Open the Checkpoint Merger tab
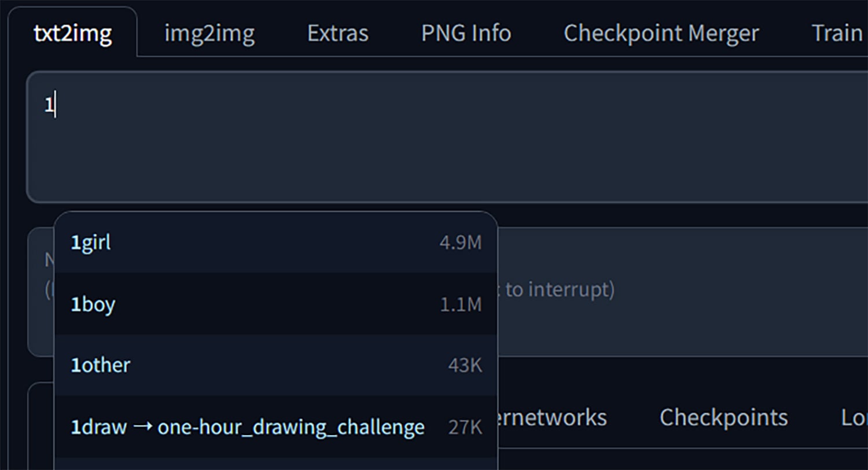Viewport: 868px width, 470px height. tap(661, 33)
